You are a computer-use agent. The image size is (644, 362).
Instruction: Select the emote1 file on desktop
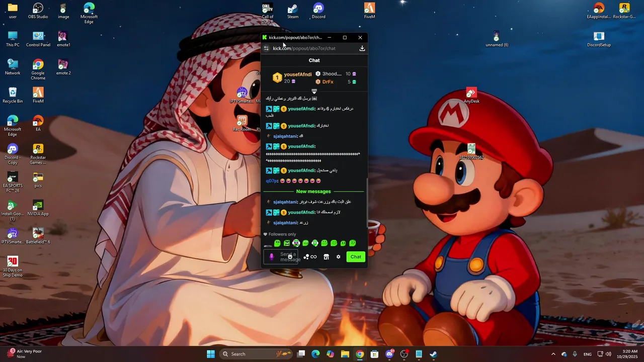[x=63, y=39]
